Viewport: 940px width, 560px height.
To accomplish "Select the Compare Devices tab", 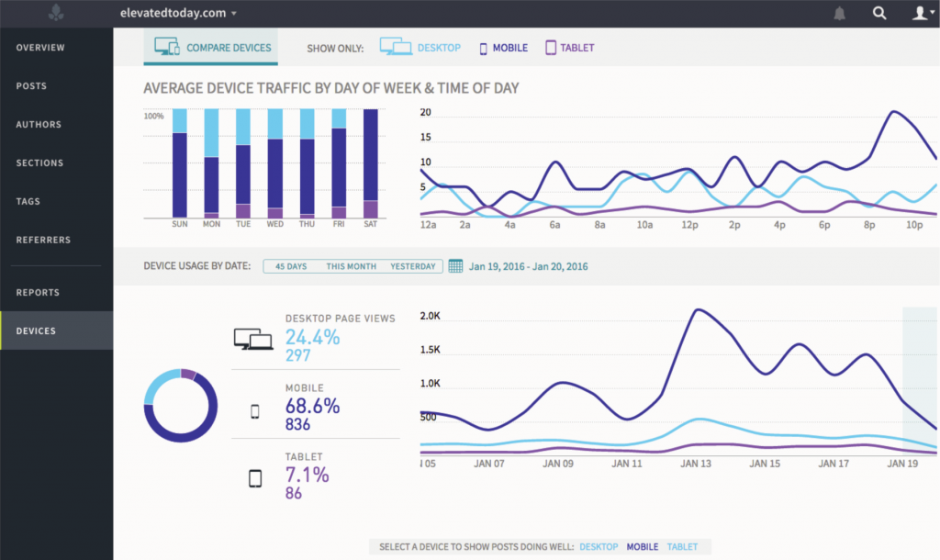I will [211, 48].
